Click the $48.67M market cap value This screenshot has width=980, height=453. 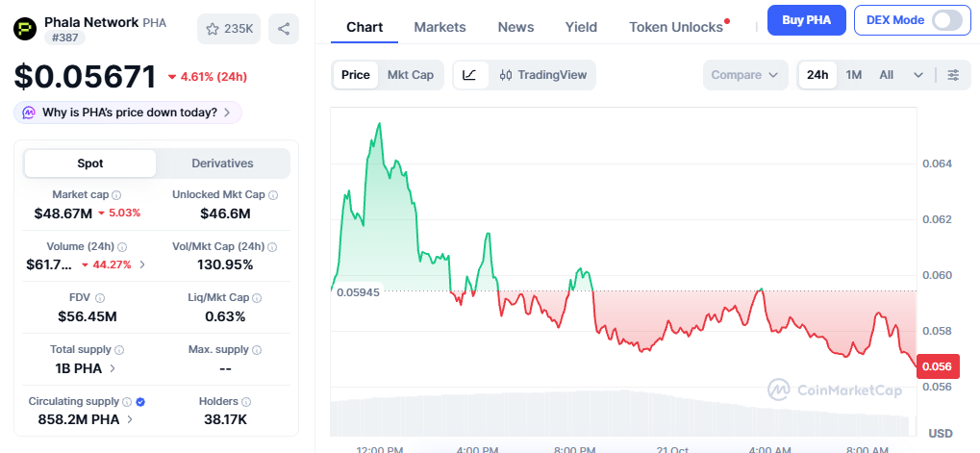coord(63,214)
